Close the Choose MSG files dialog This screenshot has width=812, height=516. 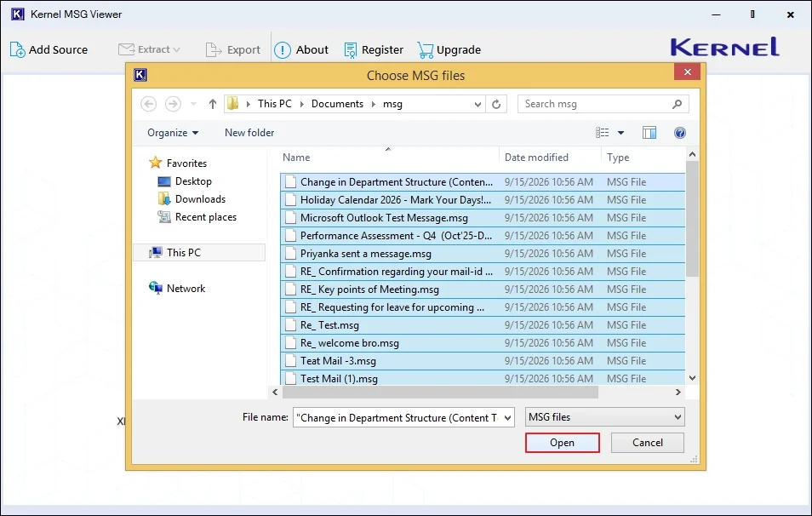pyautogui.click(x=687, y=72)
